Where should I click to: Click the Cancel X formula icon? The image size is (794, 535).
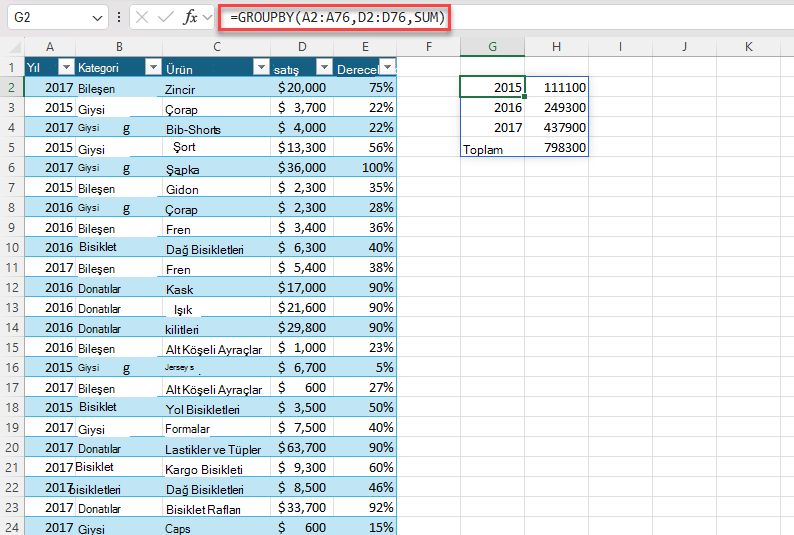[x=142, y=18]
